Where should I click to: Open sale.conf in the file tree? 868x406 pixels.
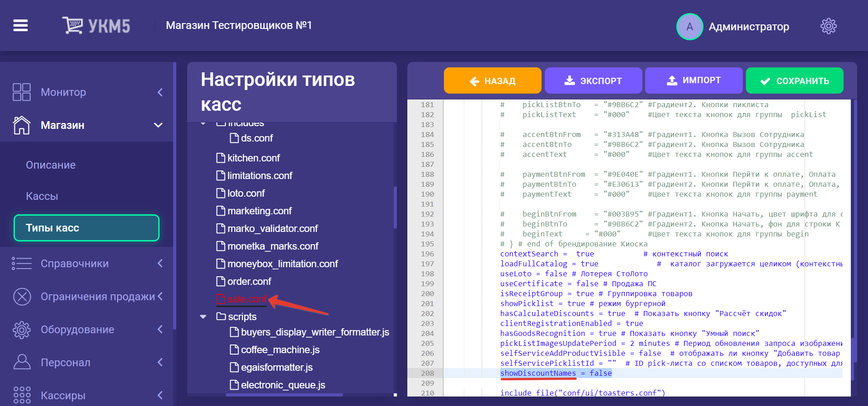[x=247, y=299]
